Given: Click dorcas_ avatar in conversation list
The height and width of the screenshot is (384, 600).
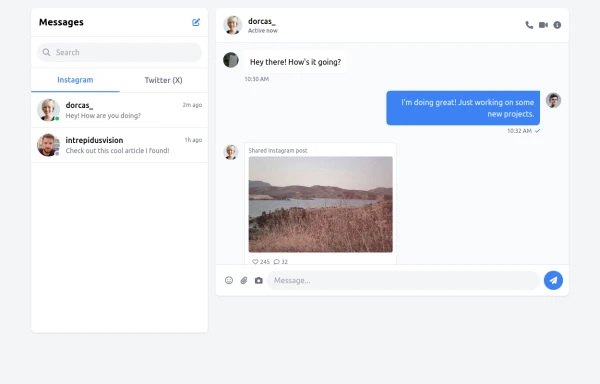Looking at the screenshot, I should click(48, 110).
